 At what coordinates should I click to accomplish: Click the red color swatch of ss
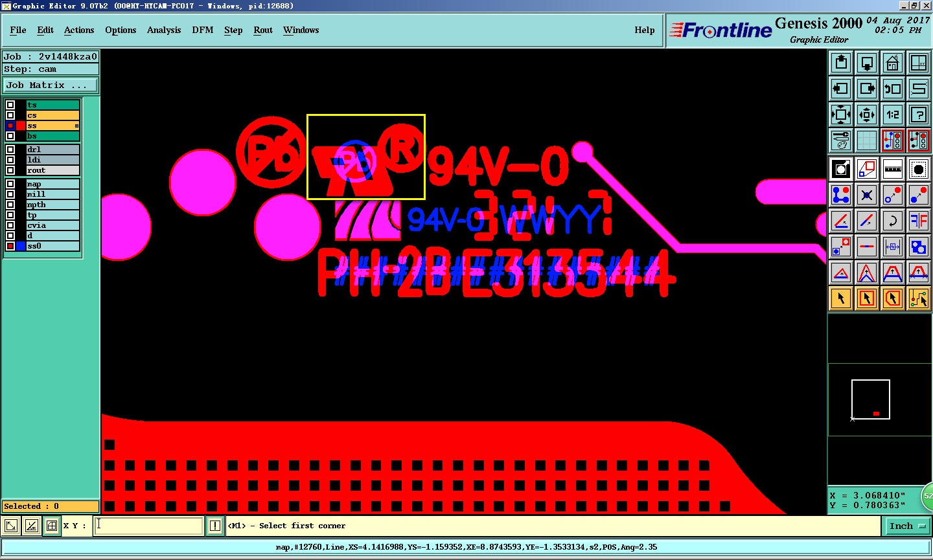pos(21,126)
